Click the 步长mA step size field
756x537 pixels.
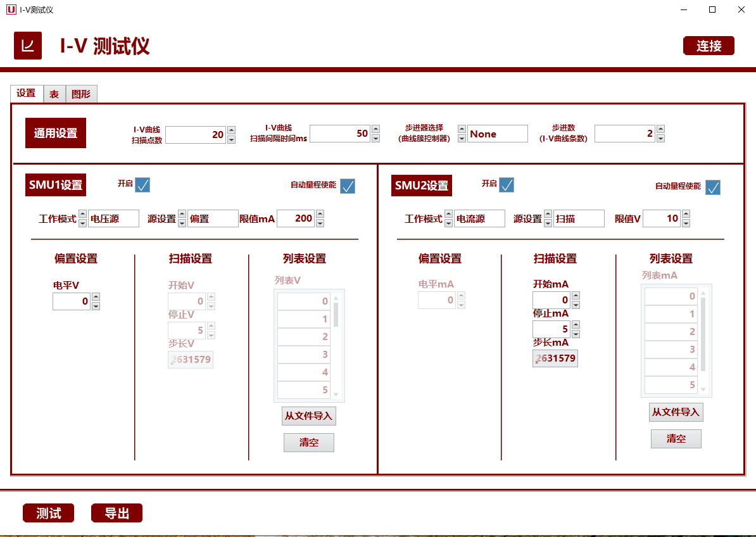[555, 358]
